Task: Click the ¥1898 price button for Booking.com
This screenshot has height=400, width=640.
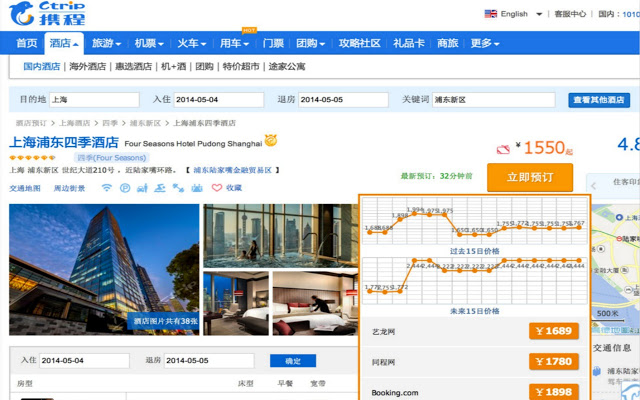Action: (x=554, y=392)
